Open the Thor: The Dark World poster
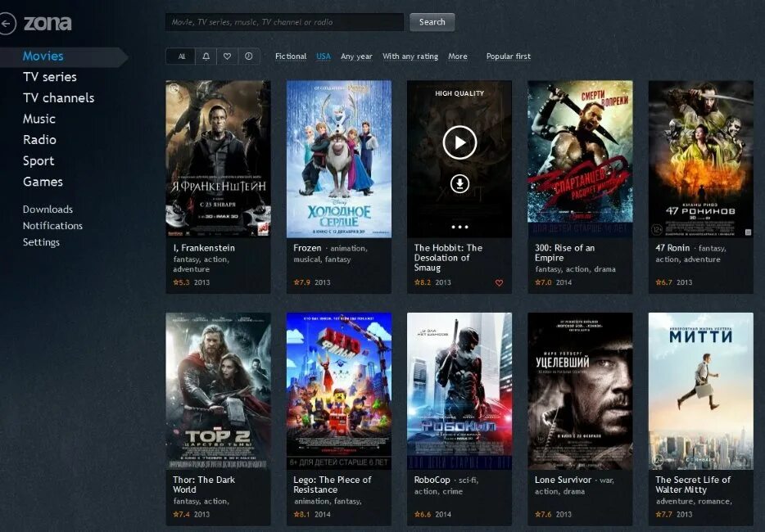The height and width of the screenshot is (532, 765). 218,391
